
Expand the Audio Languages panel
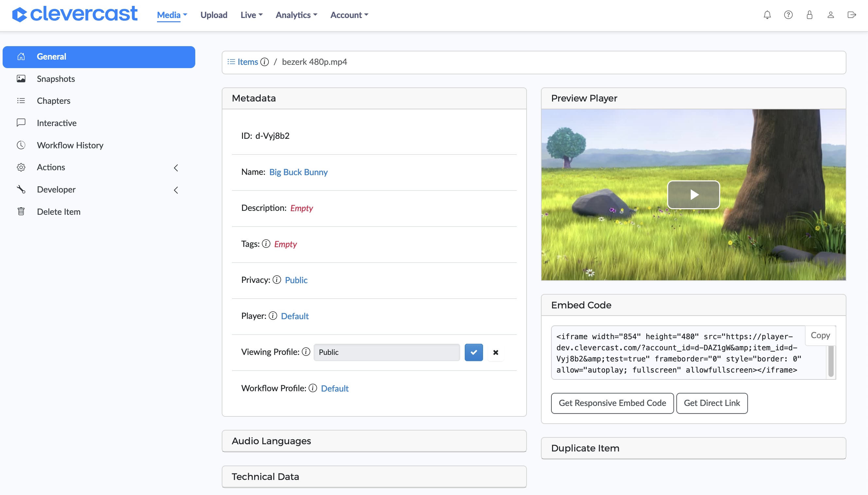(x=374, y=441)
